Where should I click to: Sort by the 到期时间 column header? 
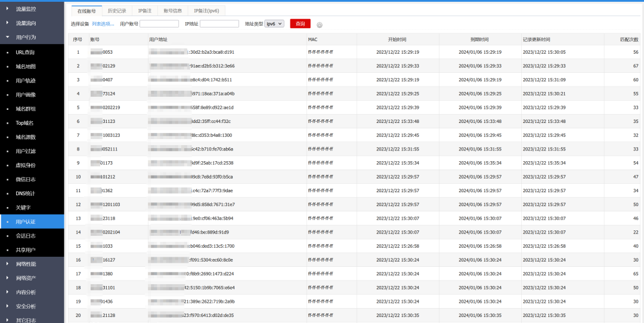pyautogui.click(x=479, y=39)
